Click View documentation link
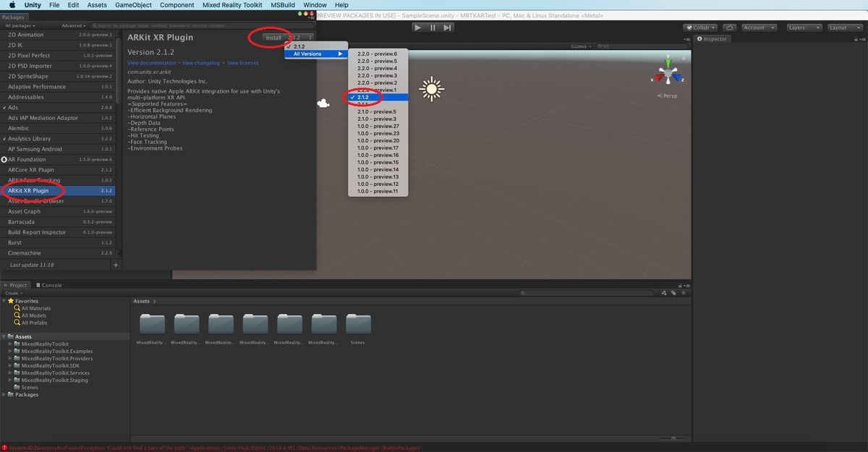Viewport: 868px width, 452px height. point(152,63)
